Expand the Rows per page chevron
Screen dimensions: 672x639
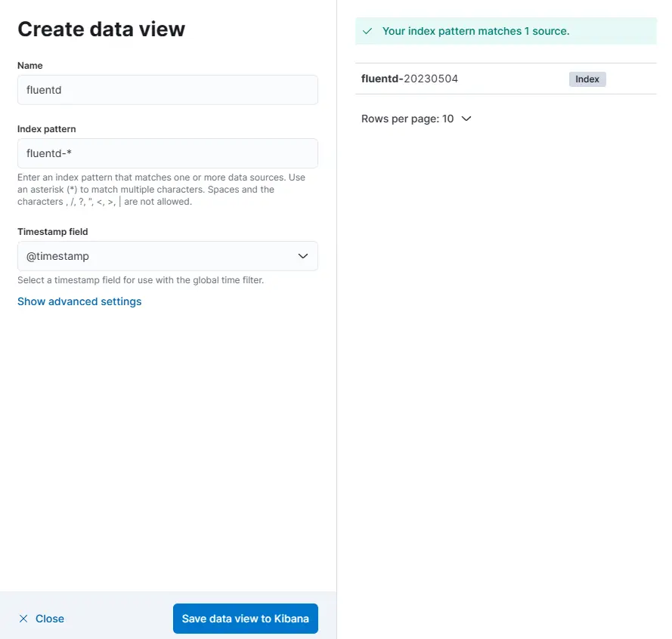(x=466, y=119)
